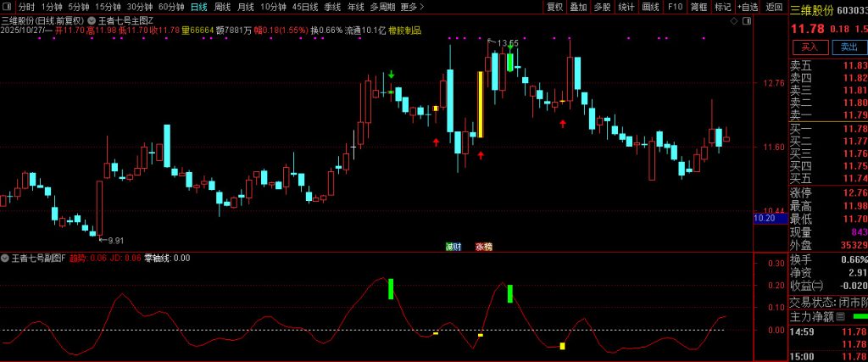Click the large yellow highlighted candle

pos(481,104)
